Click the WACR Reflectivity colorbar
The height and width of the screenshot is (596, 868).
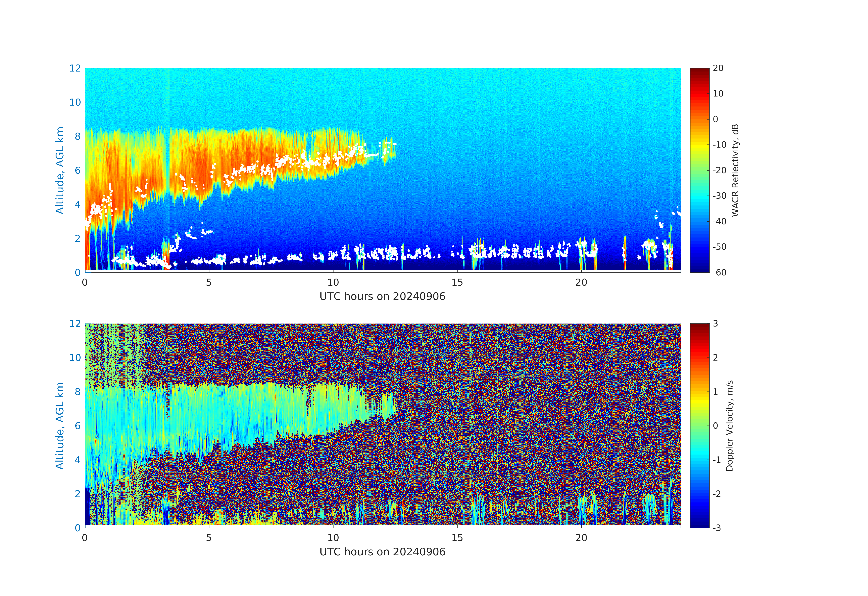click(699, 170)
